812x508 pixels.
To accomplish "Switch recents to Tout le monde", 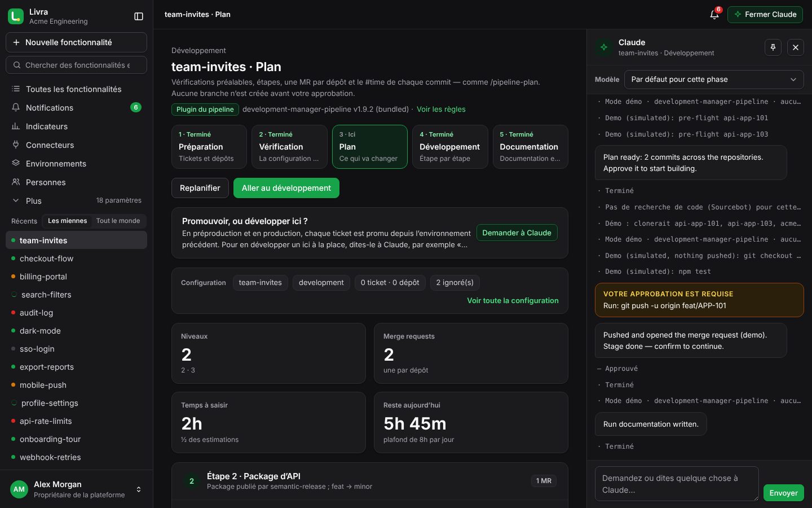I will (x=118, y=221).
